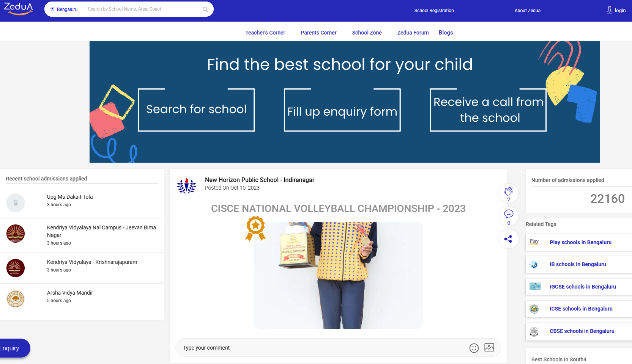
Task: Open Teacher's Corner menu
Action: (x=265, y=33)
